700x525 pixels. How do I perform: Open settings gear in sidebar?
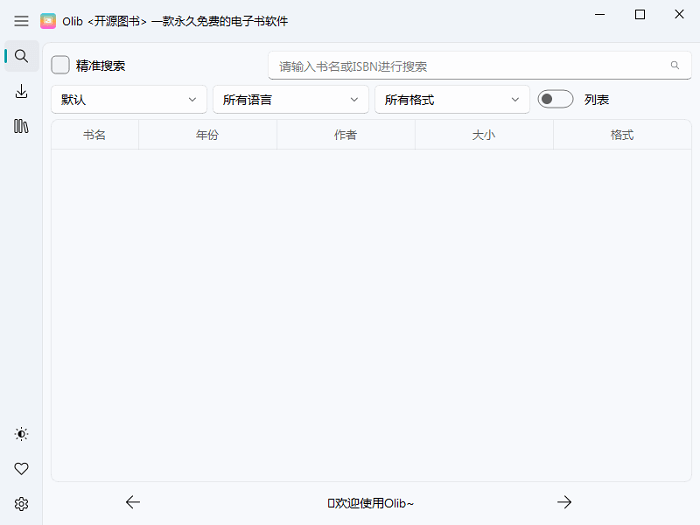coord(21,504)
